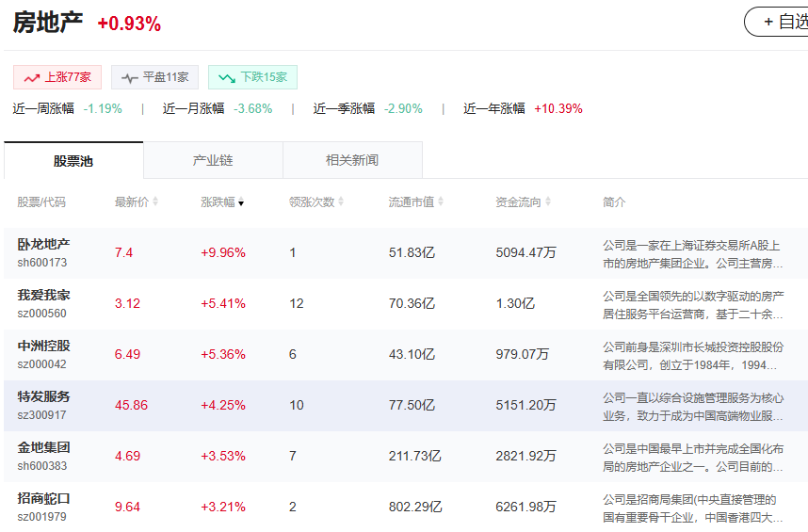Click market cap 211.73亿
The width and height of the screenshot is (808, 532).
[x=414, y=457]
